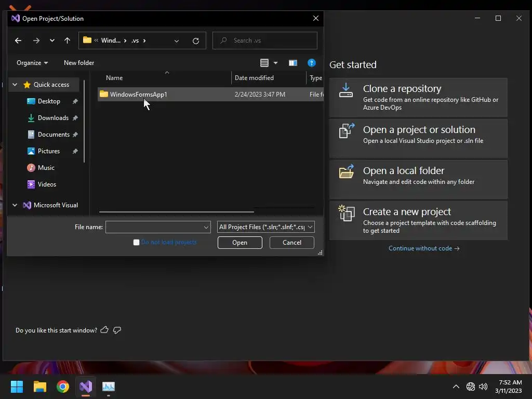Image resolution: width=532 pixels, height=399 pixels.
Task: Click Open a local folder card
Action: pyautogui.click(x=418, y=179)
